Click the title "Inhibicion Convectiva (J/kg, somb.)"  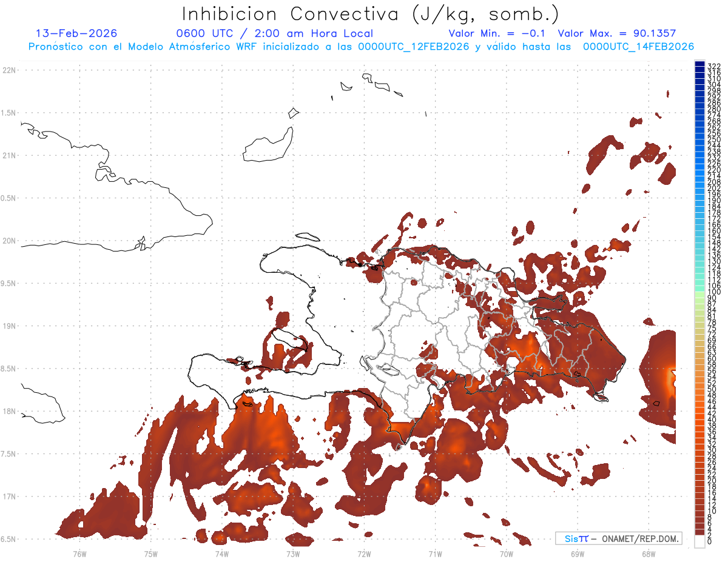point(371,15)
